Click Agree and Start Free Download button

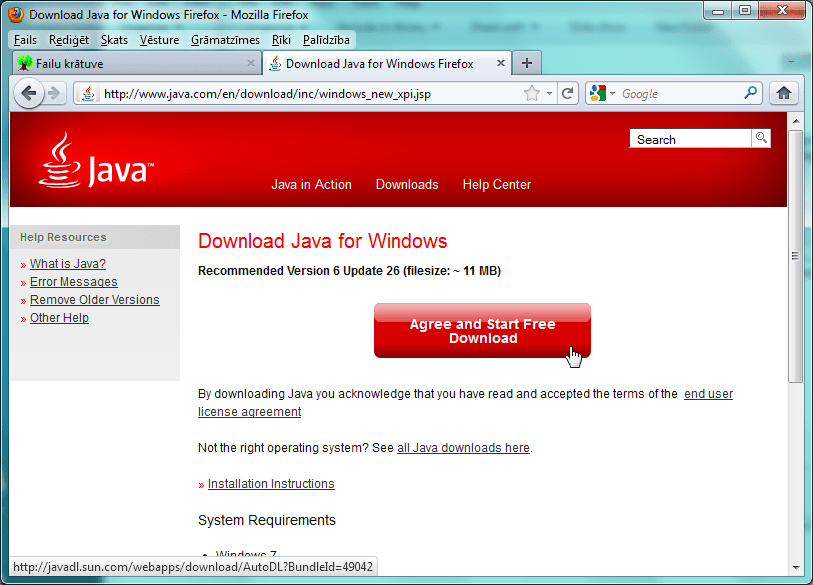pyautogui.click(x=482, y=331)
